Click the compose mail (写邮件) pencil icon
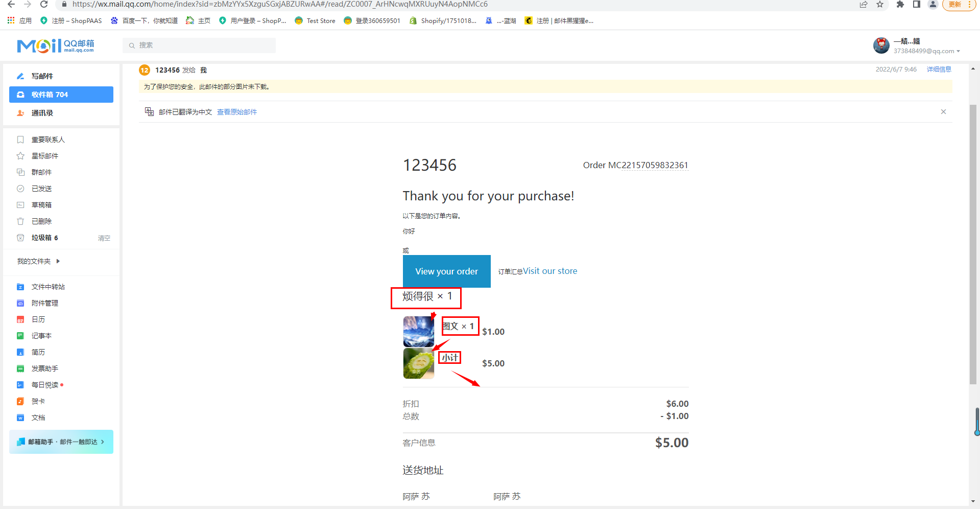Viewport: 980px width, 509px height. click(x=20, y=76)
